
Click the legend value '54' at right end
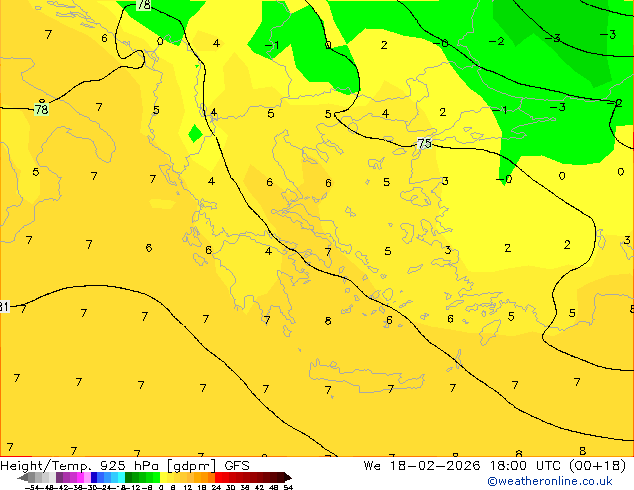tap(288, 487)
